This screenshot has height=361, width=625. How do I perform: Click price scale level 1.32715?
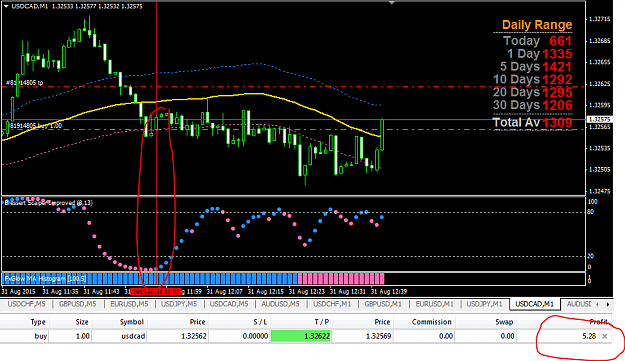tap(599, 19)
